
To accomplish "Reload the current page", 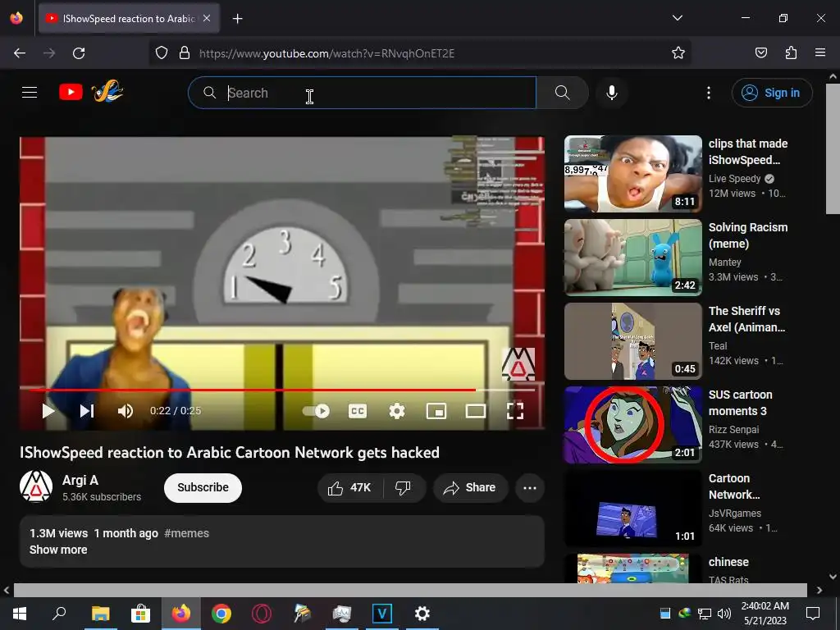I will [79, 53].
